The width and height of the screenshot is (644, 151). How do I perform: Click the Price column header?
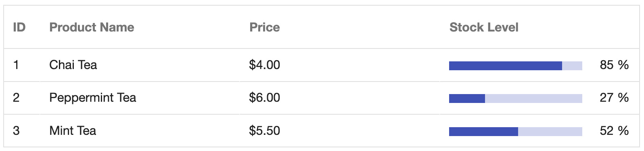264,27
